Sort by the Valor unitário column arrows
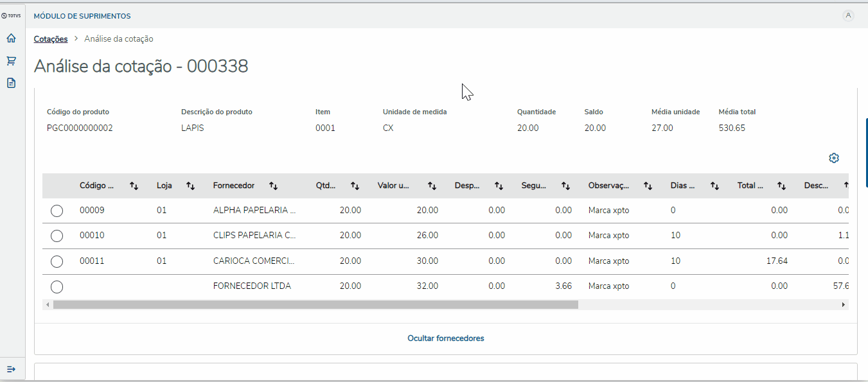The image size is (868, 382). pos(432,186)
